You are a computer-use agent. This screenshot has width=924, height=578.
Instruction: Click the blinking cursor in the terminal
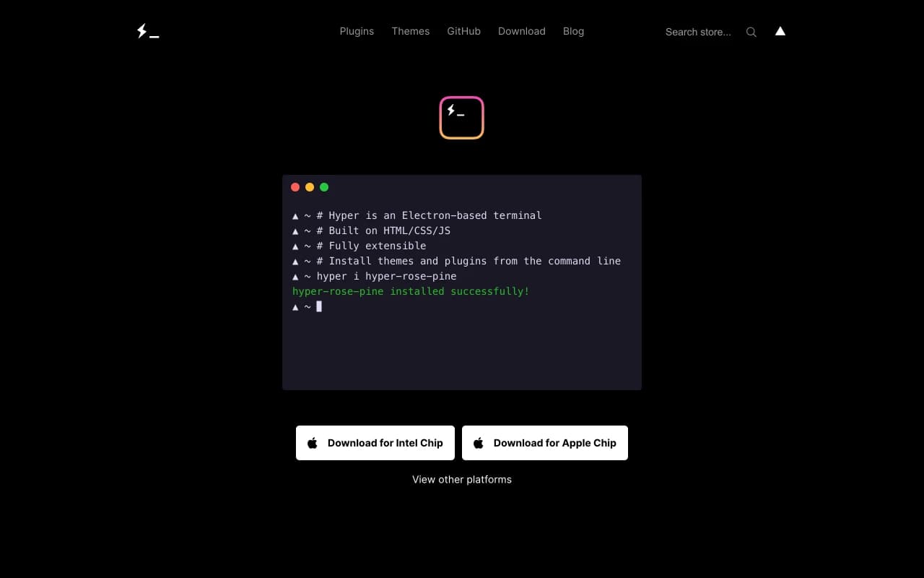pyautogui.click(x=318, y=306)
